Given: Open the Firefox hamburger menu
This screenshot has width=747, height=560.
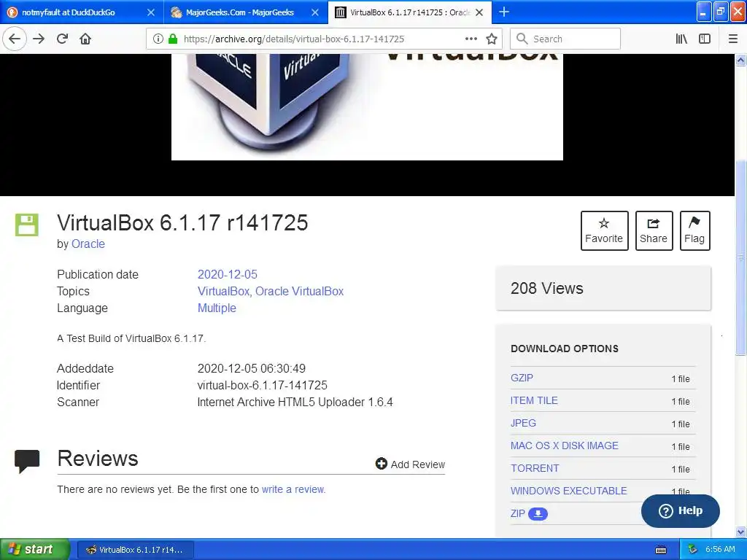Looking at the screenshot, I should click(x=733, y=39).
